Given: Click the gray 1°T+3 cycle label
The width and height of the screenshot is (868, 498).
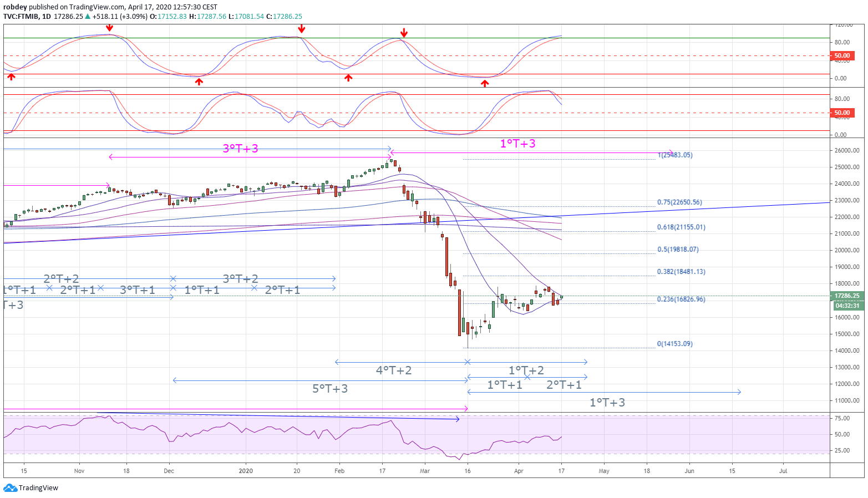Looking at the screenshot, I should pyautogui.click(x=607, y=403).
